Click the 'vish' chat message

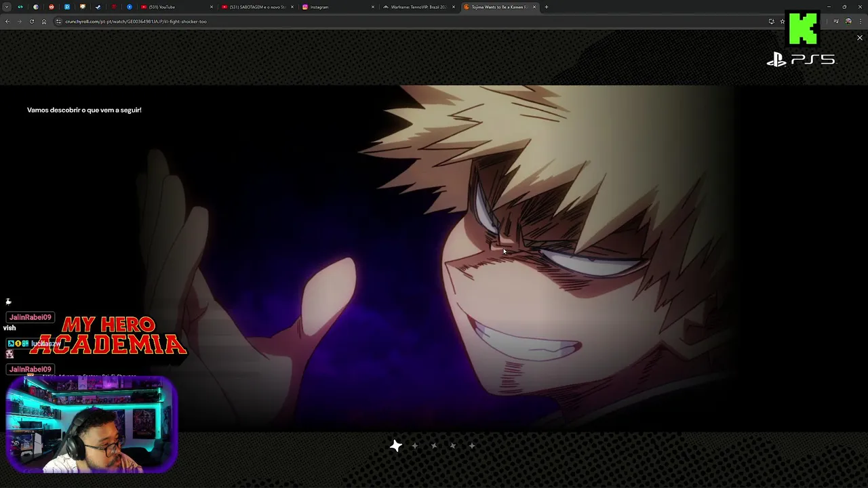pos(9,328)
